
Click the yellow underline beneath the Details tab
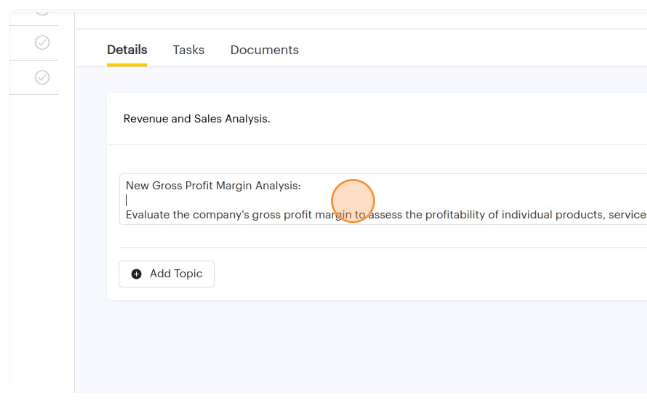coord(127,65)
